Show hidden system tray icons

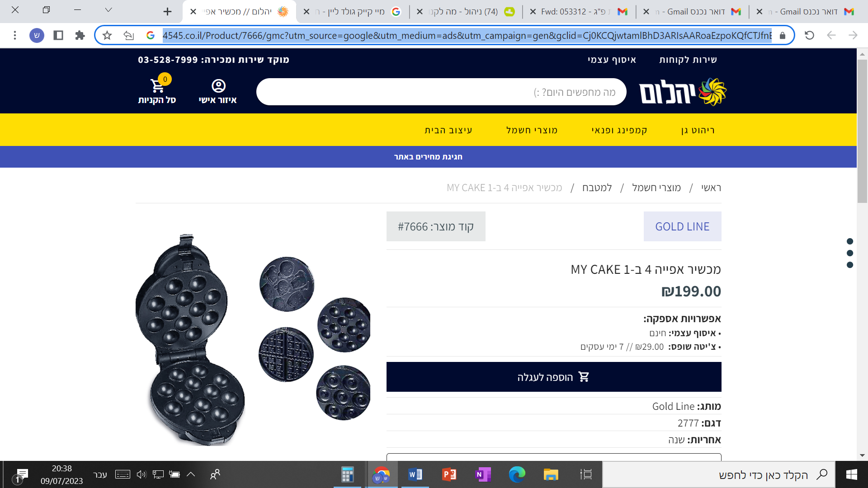point(191,474)
